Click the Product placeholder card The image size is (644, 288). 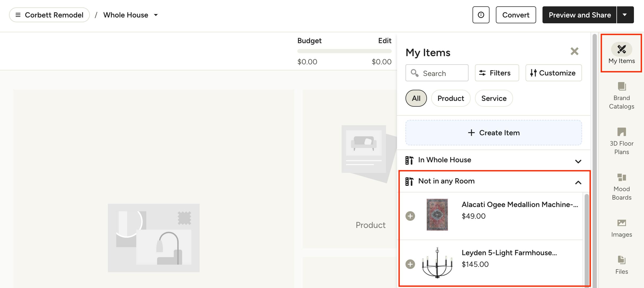350,169
